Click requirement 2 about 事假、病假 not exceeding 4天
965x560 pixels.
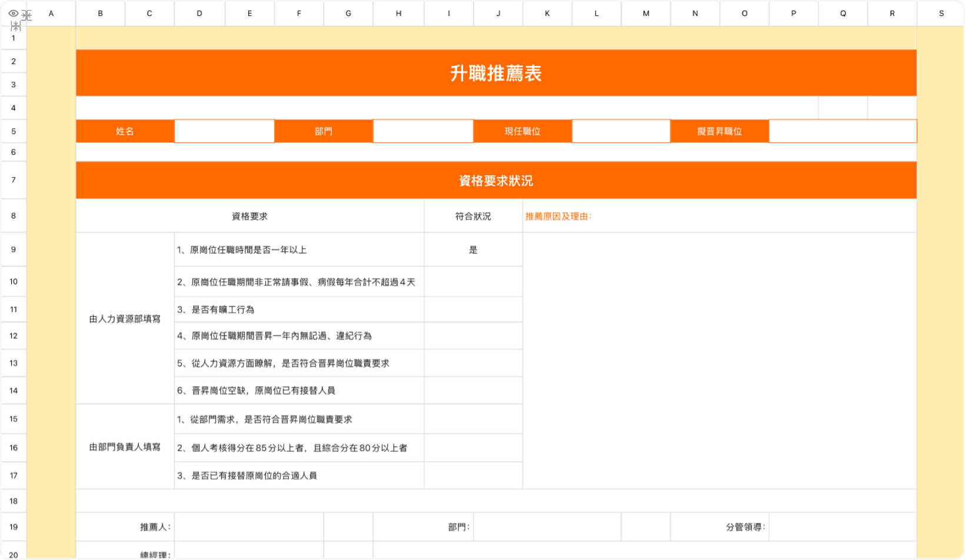[x=299, y=282]
